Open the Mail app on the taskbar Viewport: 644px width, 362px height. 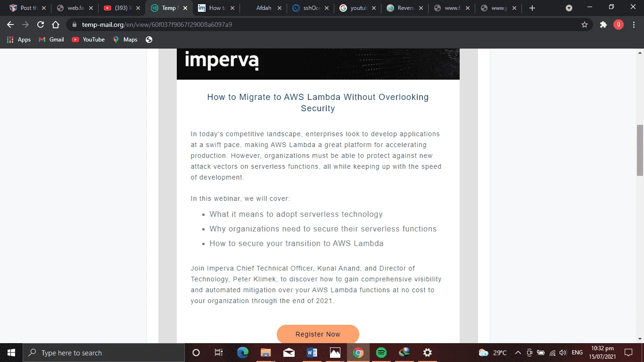click(x=289, y=353)
